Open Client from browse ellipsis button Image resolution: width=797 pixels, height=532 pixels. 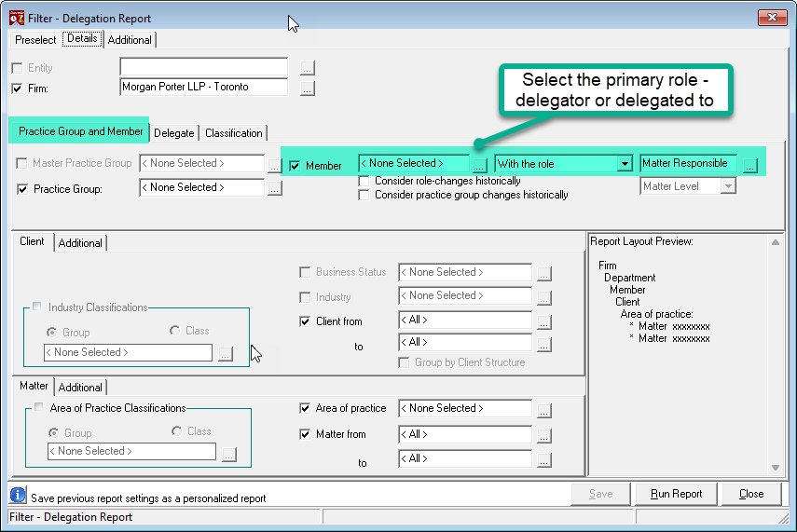tap(543, 322)
